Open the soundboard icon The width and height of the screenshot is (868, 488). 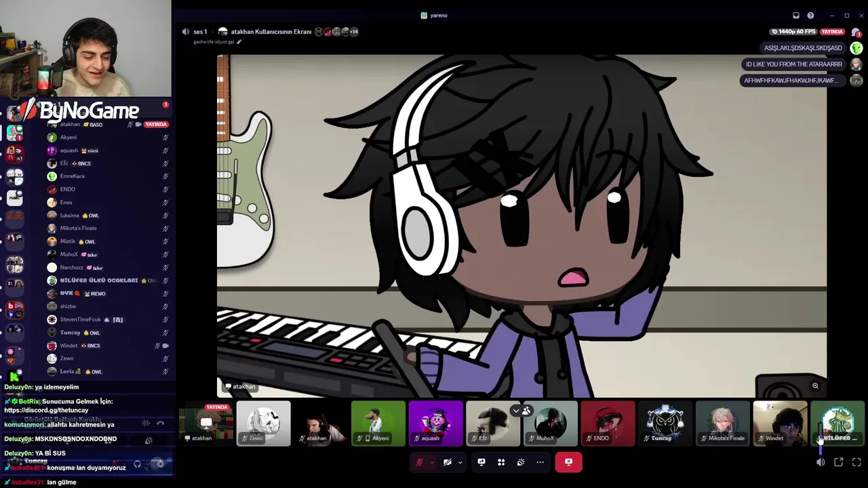521,462
